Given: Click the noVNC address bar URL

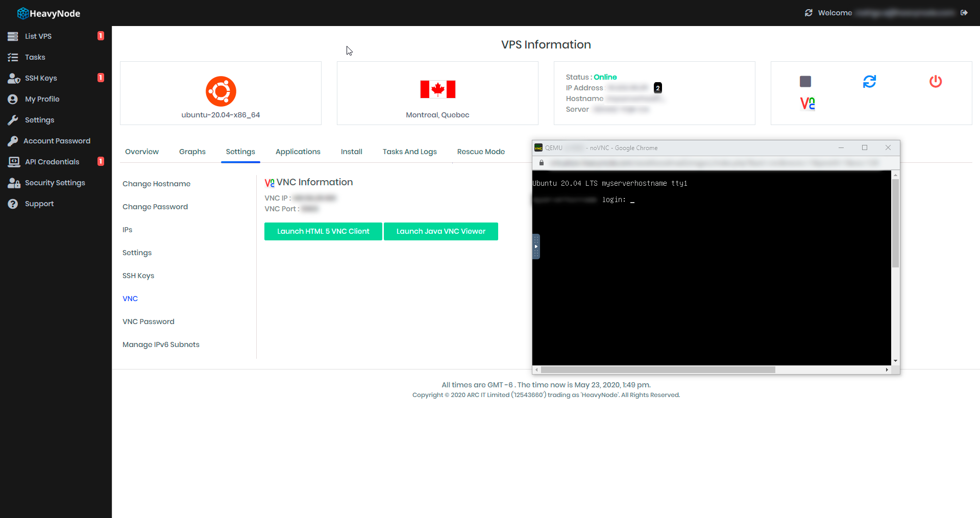Looking at the screenshot, I should click(x=715, y=163).
